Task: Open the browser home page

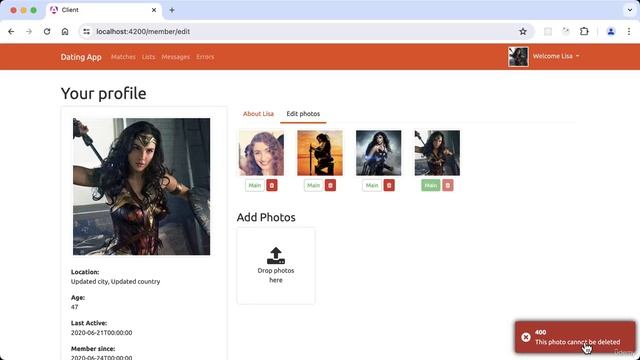Action: [x=65, y=31]
